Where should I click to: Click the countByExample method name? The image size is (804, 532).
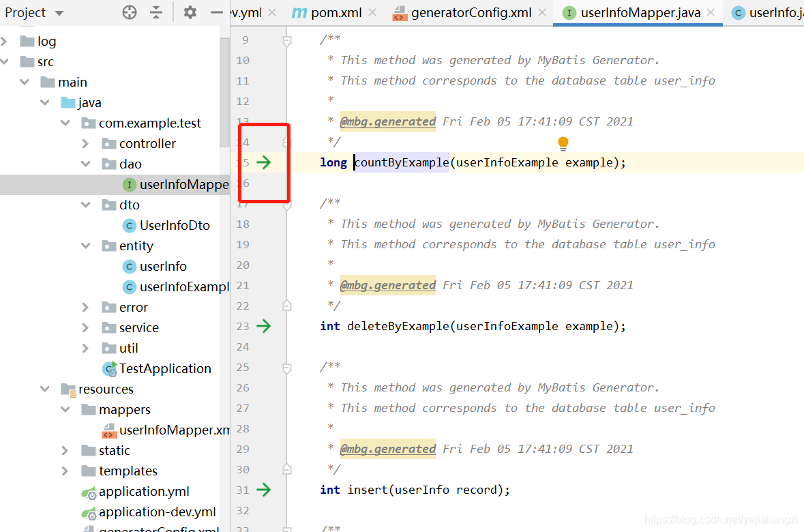(x=402, y=162)
